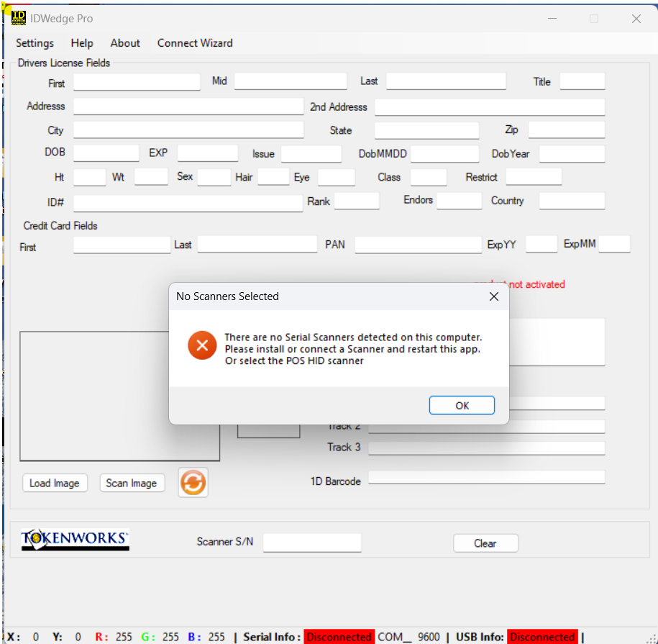The height and width of the screenshot is (644, 658).
Task: Click the Serial Info Disconnected status indicator
Action: 339,637
